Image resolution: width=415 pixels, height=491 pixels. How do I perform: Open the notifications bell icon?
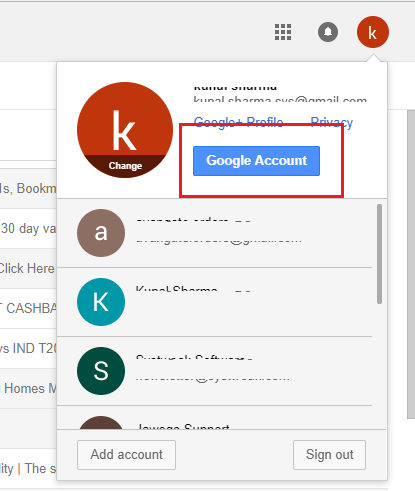(x=328, y=32)
